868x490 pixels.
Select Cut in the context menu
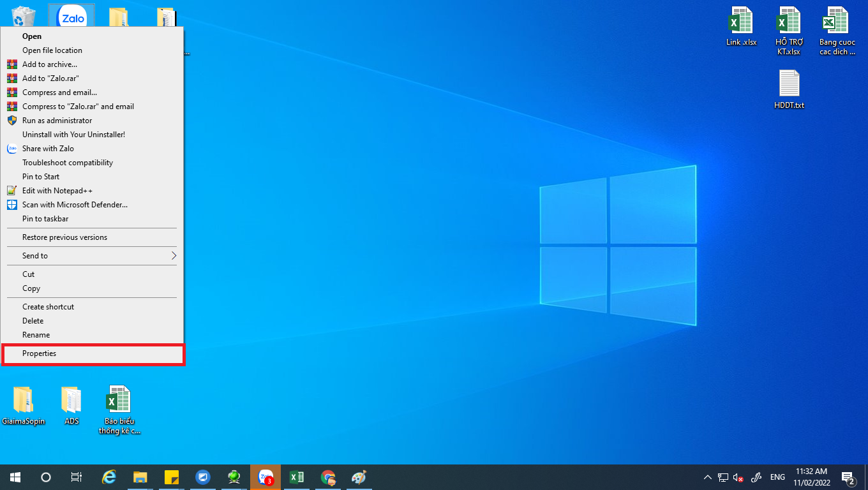(92, 274)
